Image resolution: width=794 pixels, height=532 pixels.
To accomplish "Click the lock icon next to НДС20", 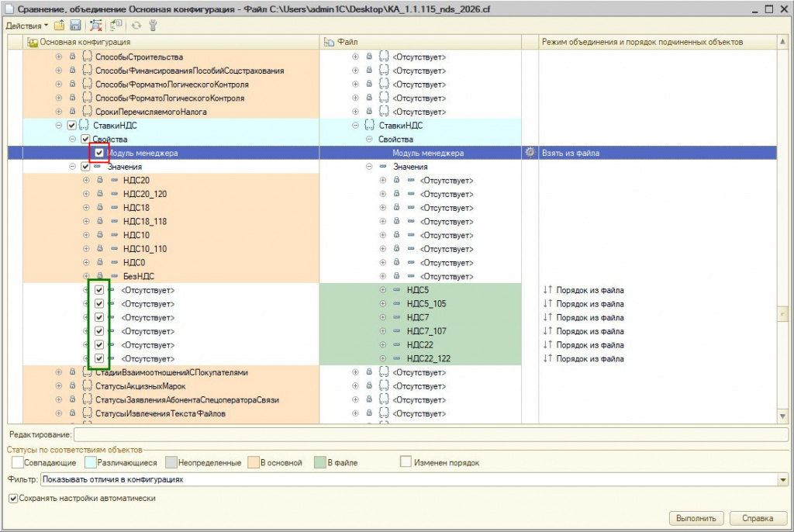I will (99, 181).
